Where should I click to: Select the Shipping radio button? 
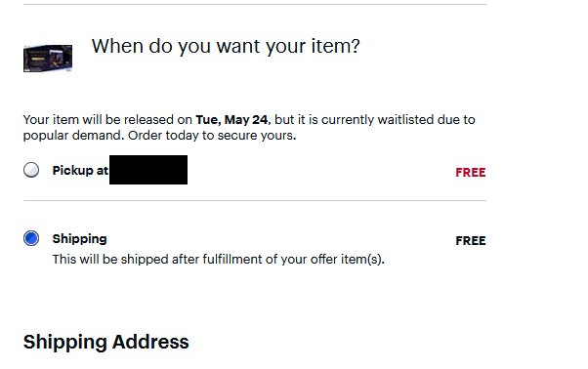click(x=31, y=238)
